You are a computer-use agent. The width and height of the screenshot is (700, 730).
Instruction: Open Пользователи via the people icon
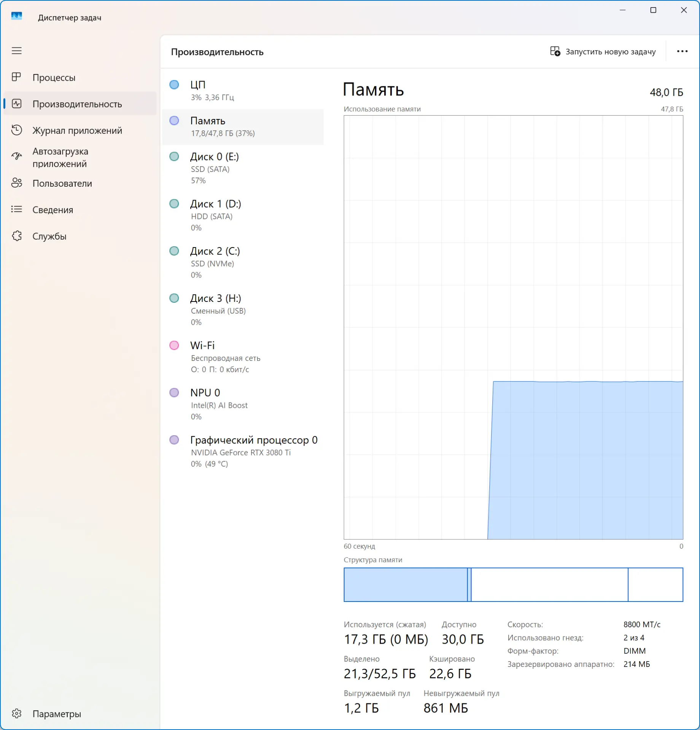tap(17, 183)
